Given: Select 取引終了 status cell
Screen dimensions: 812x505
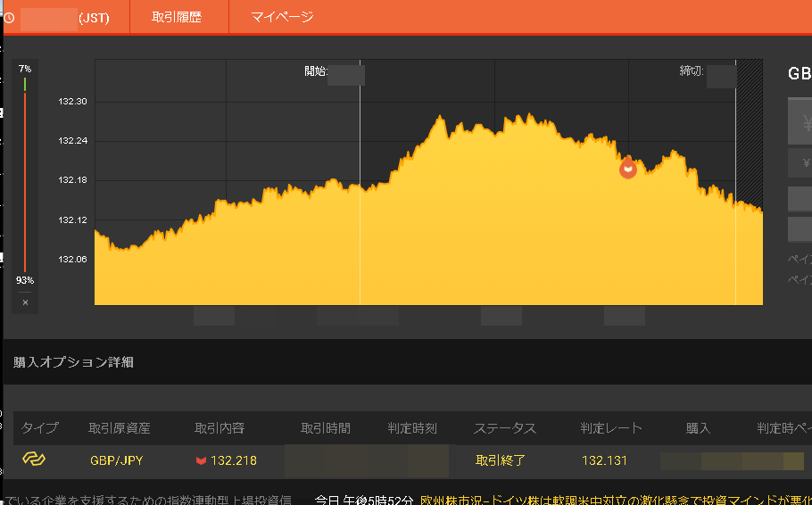Looking at the screenshot, I should click(x=501, y=460).
